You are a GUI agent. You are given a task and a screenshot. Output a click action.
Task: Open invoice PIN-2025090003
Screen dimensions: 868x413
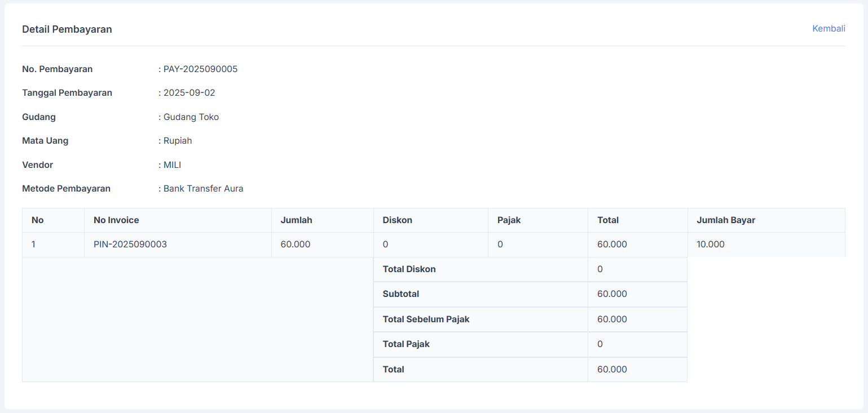130,245
